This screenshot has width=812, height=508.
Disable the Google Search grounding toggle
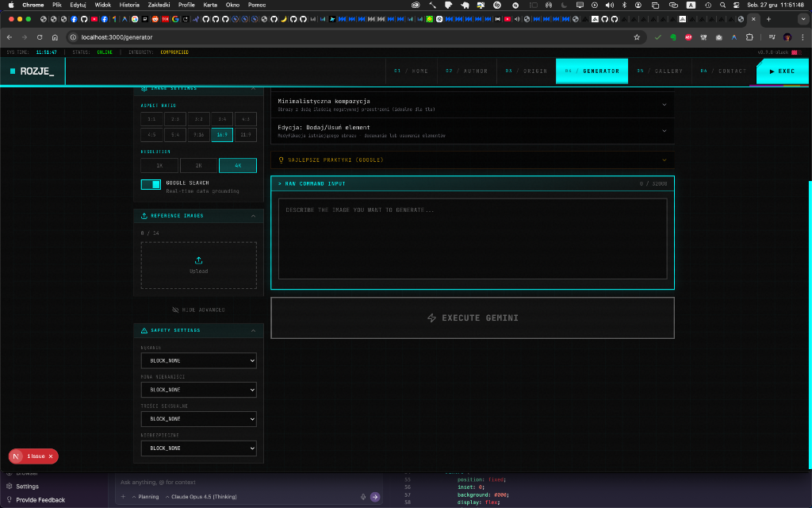(x=150, y=184)
